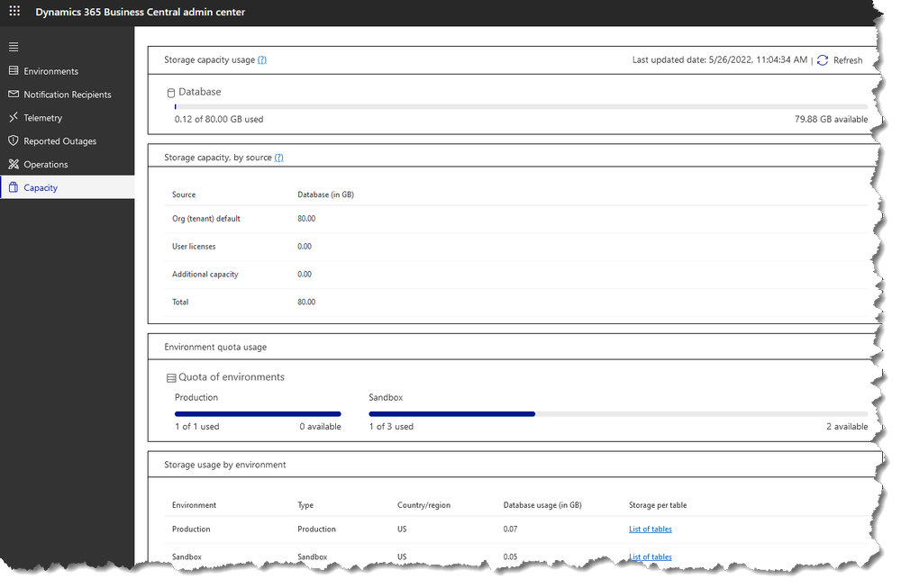The image size is (901, 588).
Task: Click the Reported Outages shield icon
Action: tap(14, 140)
